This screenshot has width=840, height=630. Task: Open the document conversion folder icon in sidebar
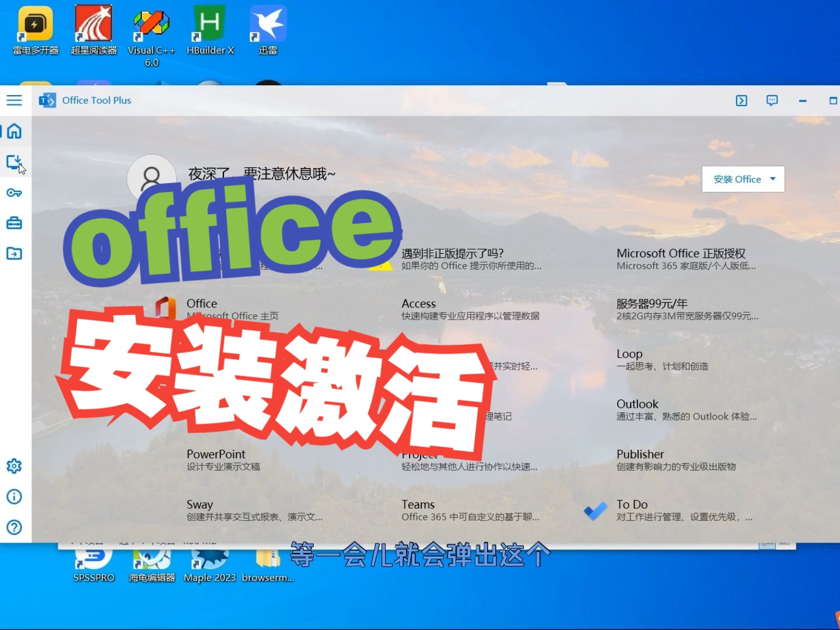click(x=14, y=253)
